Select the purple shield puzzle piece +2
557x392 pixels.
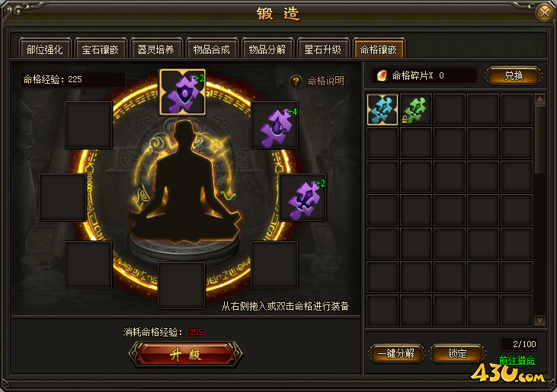pos(182,92)
